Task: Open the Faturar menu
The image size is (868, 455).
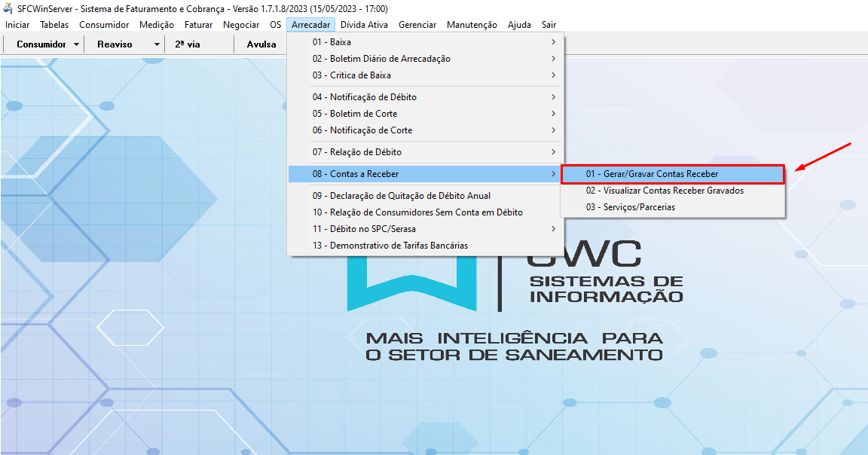Action: (x=198, y=25)
